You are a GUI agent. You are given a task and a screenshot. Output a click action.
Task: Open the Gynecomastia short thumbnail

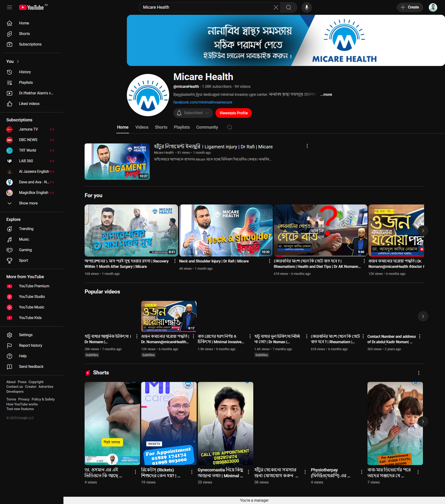[x=225, y=424]
